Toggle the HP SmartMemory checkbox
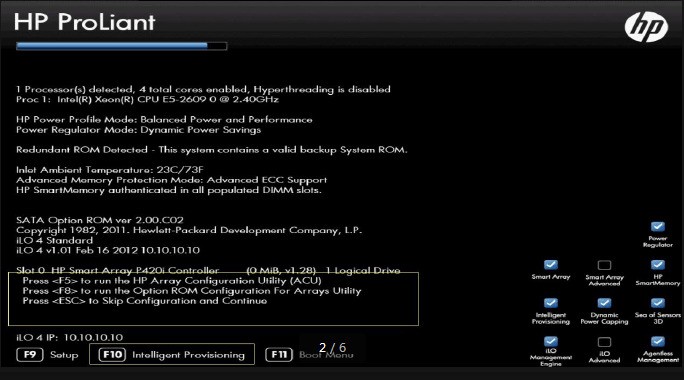Screen dimensions: 684x380 [657, 264]
